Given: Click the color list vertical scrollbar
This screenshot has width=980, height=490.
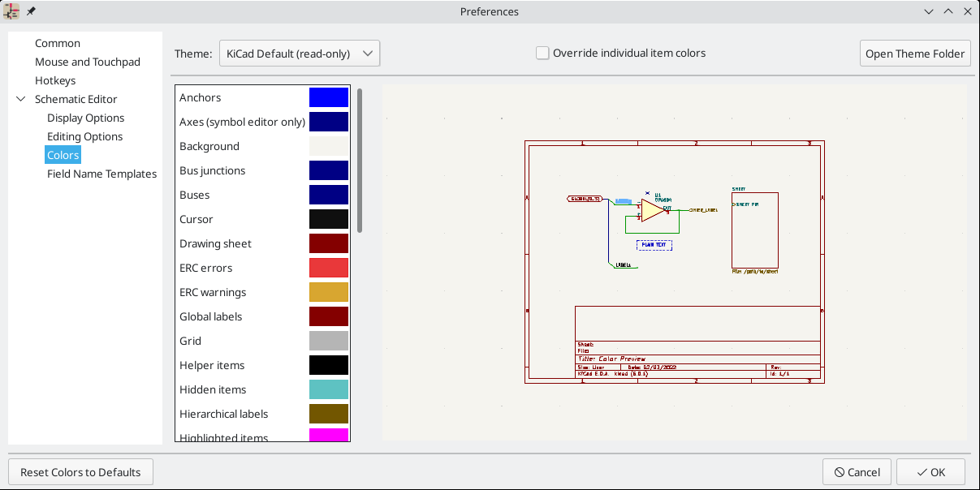Looking at the screenshot, I should point(360,162).
